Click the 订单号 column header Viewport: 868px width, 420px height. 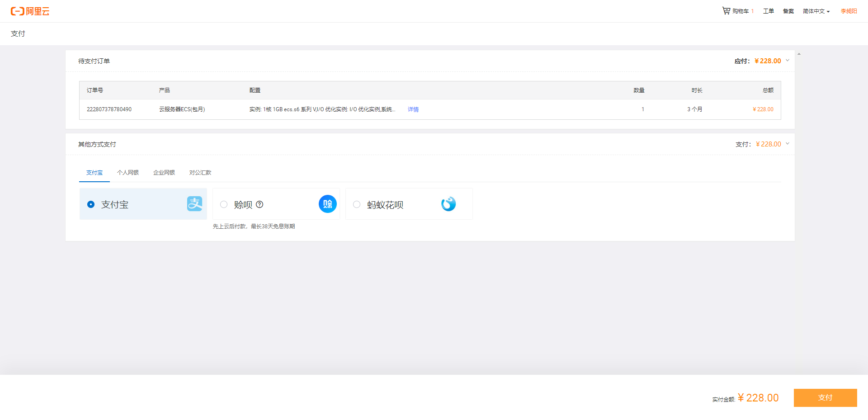click(95, 90)
